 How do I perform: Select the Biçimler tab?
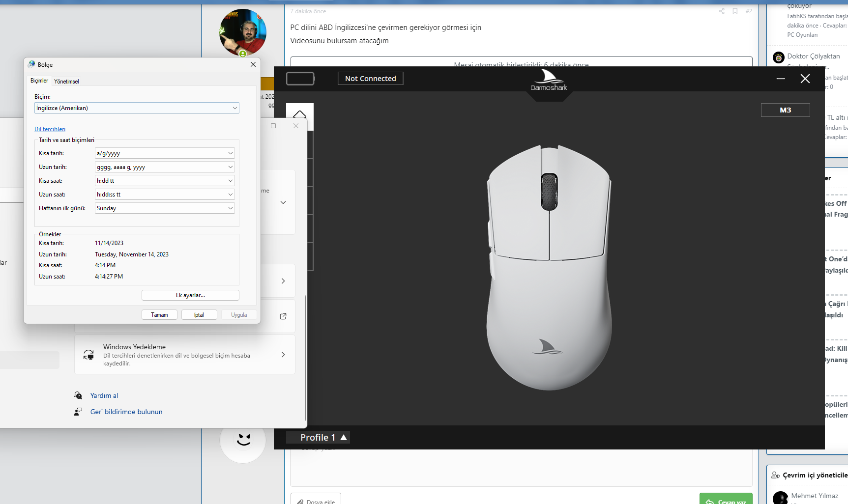tap(39, 81)
